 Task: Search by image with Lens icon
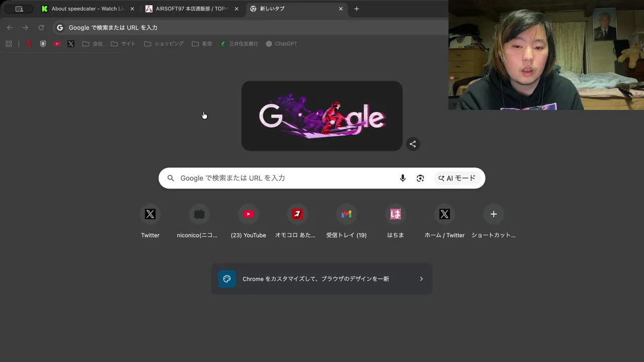click(x=420, y=178)
